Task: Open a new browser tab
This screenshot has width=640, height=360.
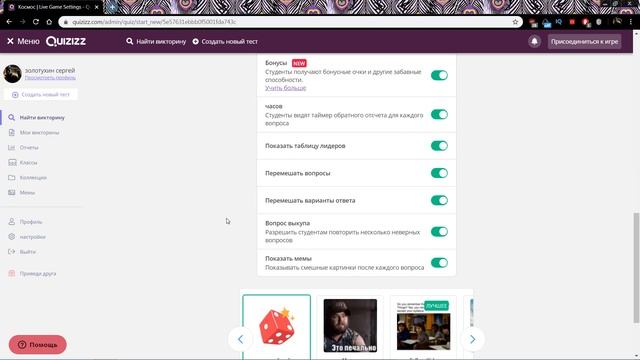Action: pyautogui.click(x=112, y=7)
